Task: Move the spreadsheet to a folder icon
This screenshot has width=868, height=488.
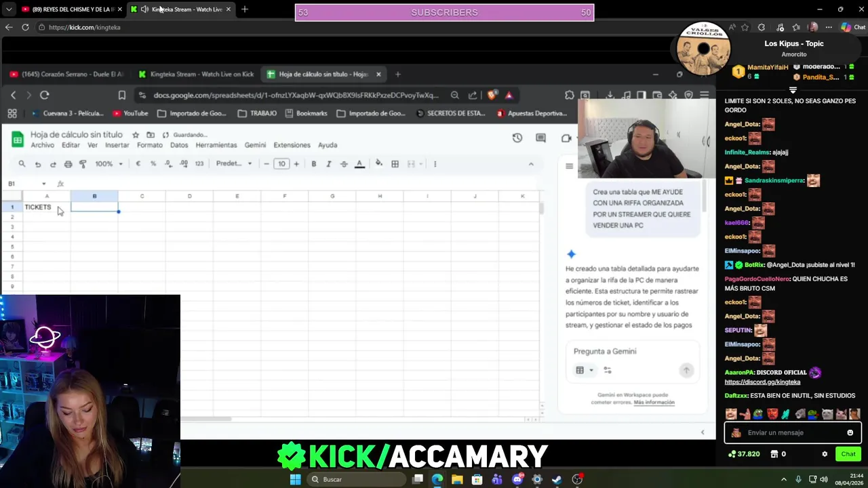Action: pyautogui.click(x=151, y=135)
